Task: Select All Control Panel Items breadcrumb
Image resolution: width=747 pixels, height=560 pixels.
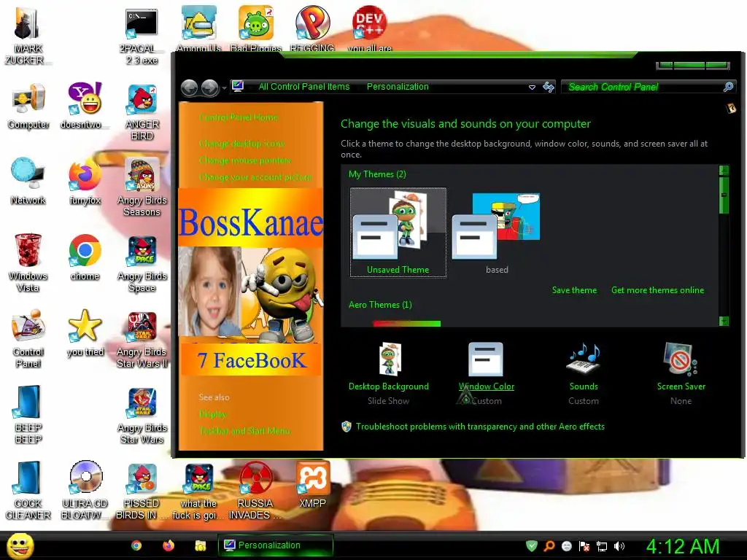Action: point(304,87)
